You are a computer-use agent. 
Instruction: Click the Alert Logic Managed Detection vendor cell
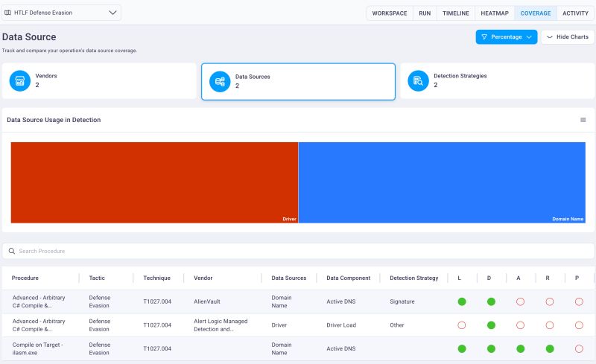[x=221, y=325]
